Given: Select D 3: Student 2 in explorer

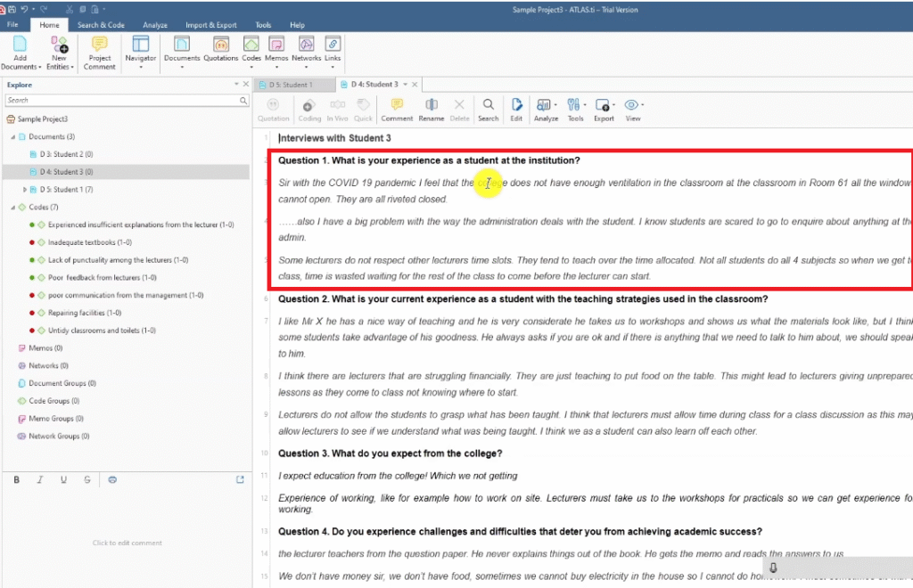Looking at the screenshot, I should tap(67, 154).
